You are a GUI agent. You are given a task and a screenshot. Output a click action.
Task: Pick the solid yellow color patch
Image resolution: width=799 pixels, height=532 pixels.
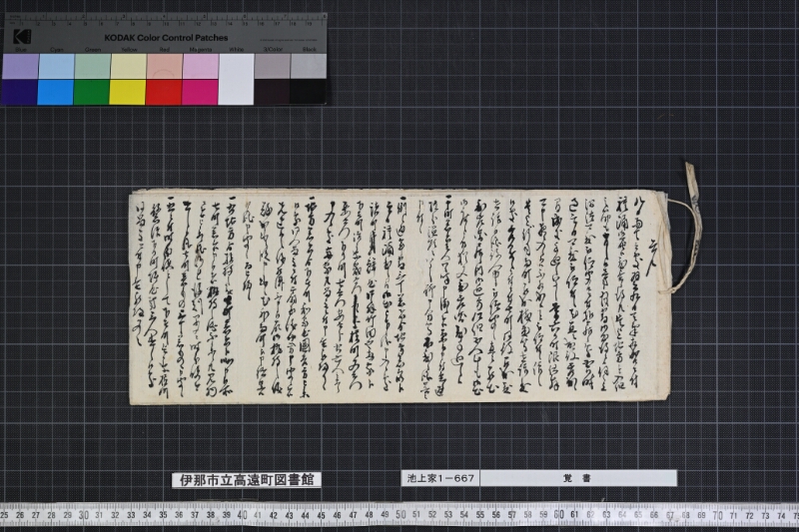[x=128, y=92]
